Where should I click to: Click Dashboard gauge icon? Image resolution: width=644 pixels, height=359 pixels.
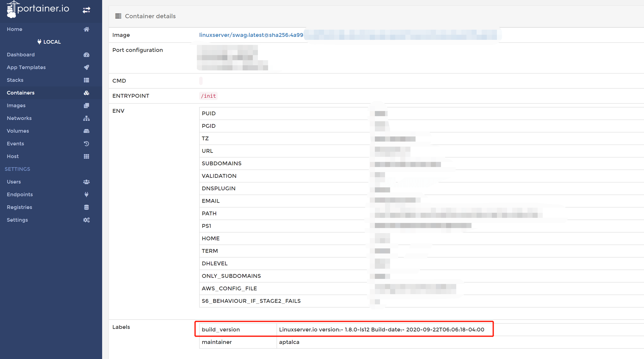click(86, 55)
